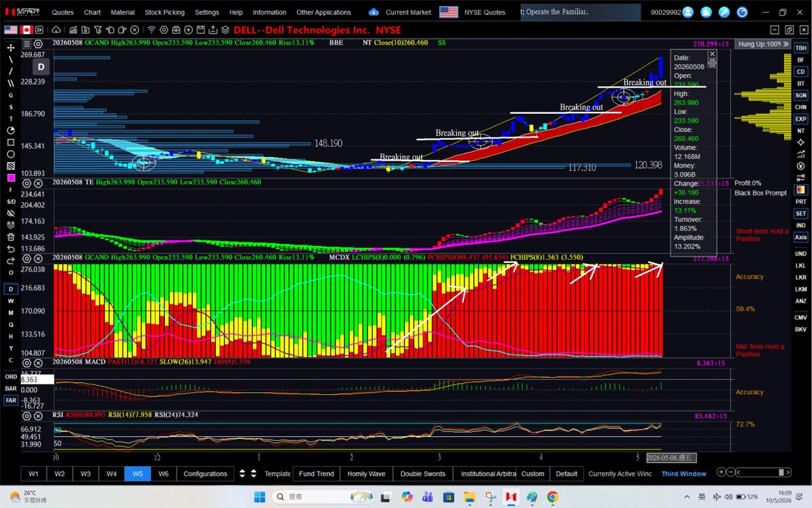Close the TE indicator panel
812x508 pixels.
39,183
